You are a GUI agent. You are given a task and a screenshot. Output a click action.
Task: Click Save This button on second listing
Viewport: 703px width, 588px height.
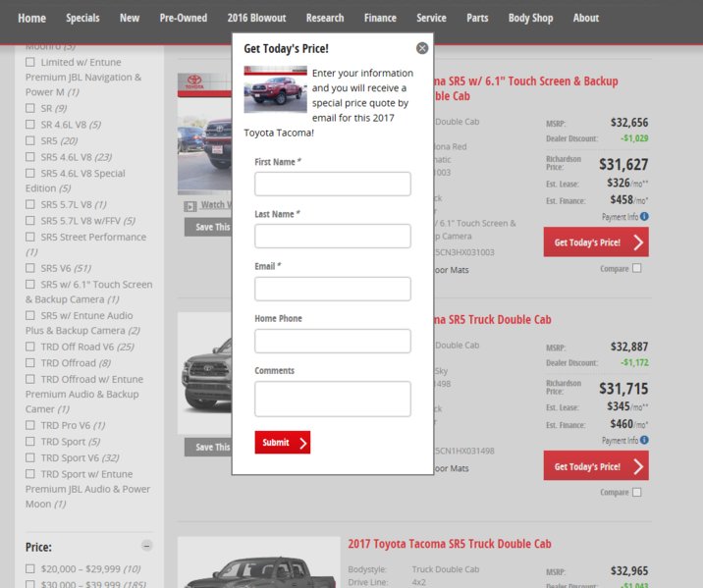[208, 448]
